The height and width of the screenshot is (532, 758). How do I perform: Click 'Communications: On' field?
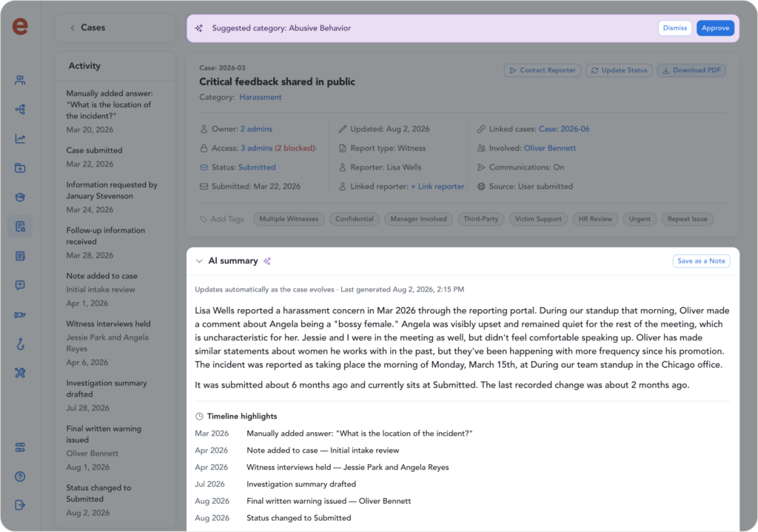pos(520,167)
